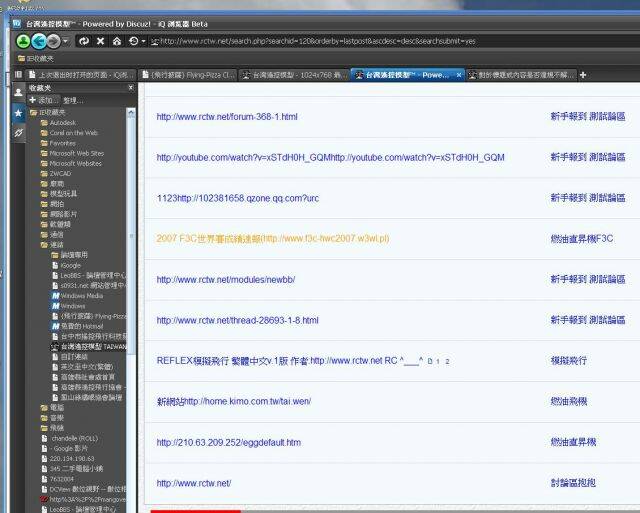Click the favorites panel scrollbar up arrow
The image size is (640, 513).
coord(131,113)
